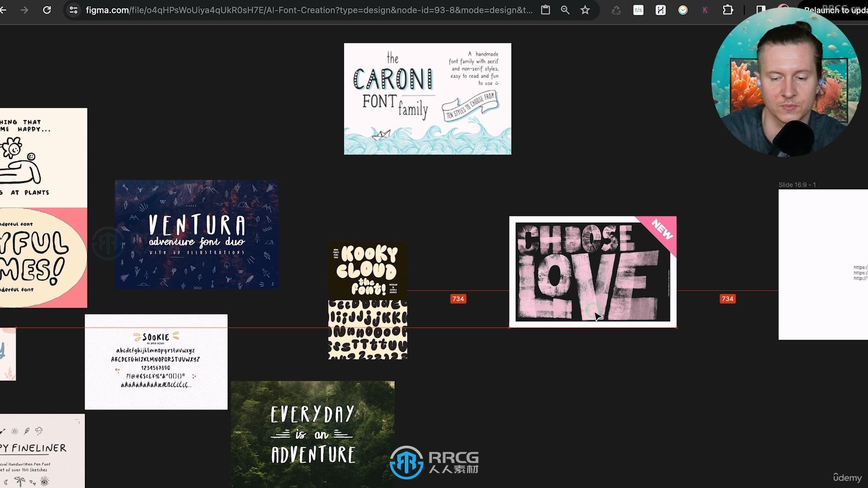Select the Caroni Font Family image
Screen dimensions: 868x488
pos(428,99)
